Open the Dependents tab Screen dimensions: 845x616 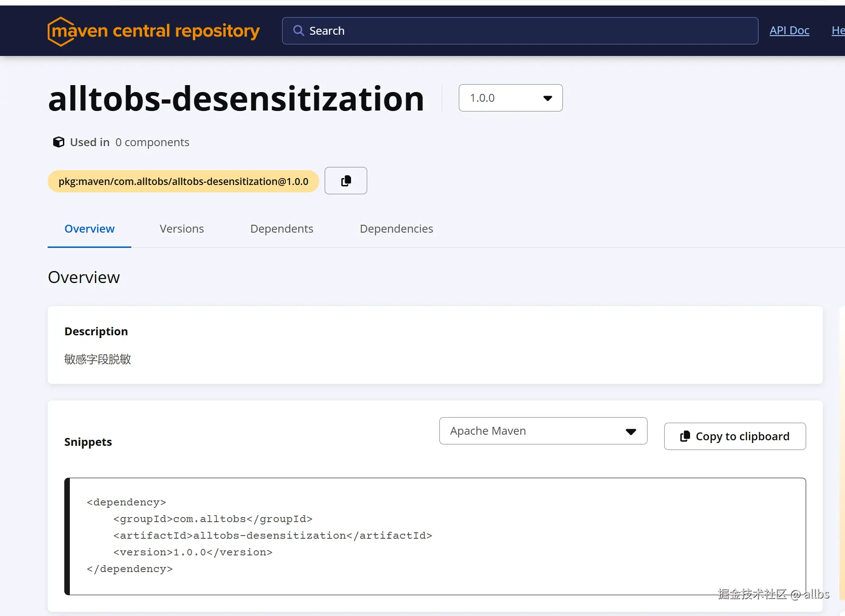coord(282,229)
